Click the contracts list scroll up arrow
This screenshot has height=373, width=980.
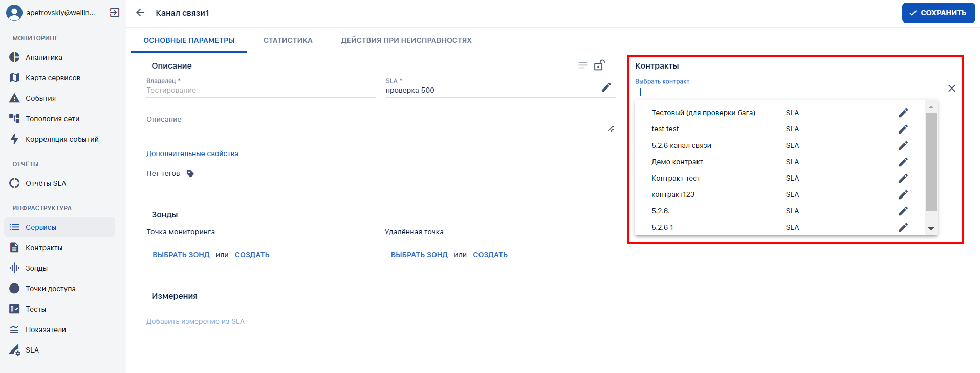pyautogui.click(x=931, y=107)
